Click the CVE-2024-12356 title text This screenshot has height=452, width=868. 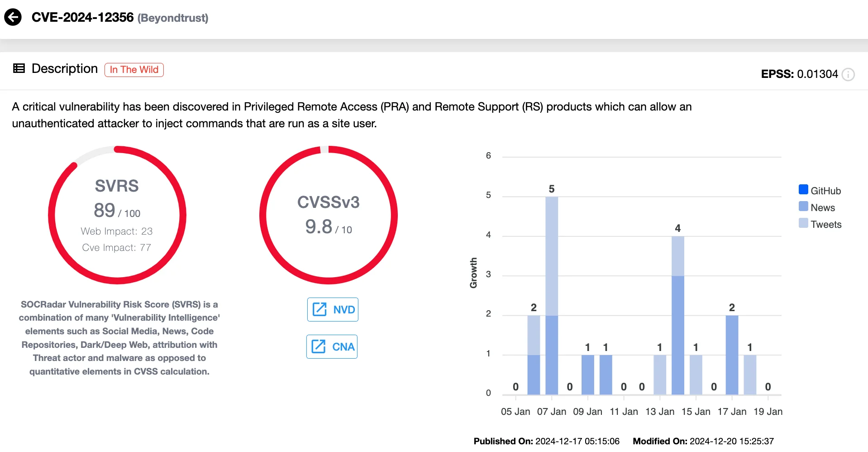(x=82, y=17)
